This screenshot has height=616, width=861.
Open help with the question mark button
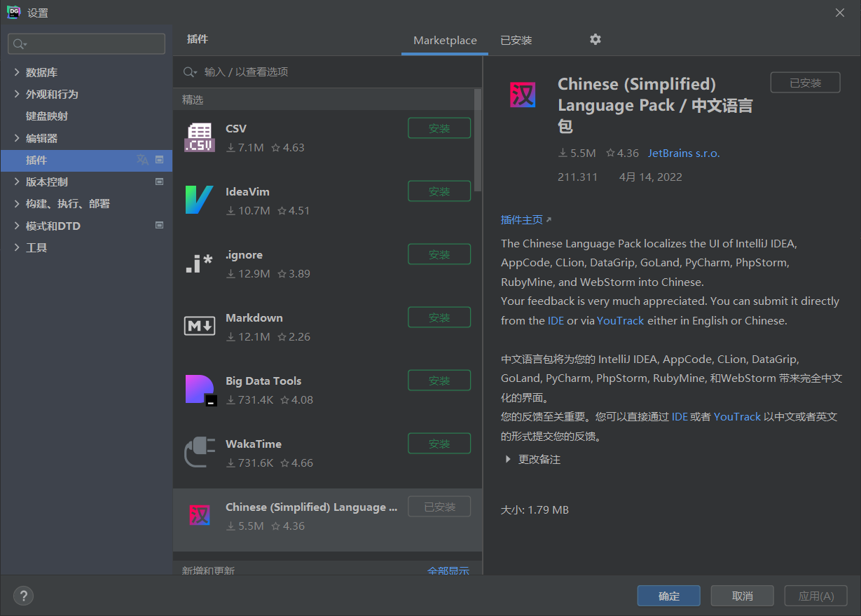23,596
